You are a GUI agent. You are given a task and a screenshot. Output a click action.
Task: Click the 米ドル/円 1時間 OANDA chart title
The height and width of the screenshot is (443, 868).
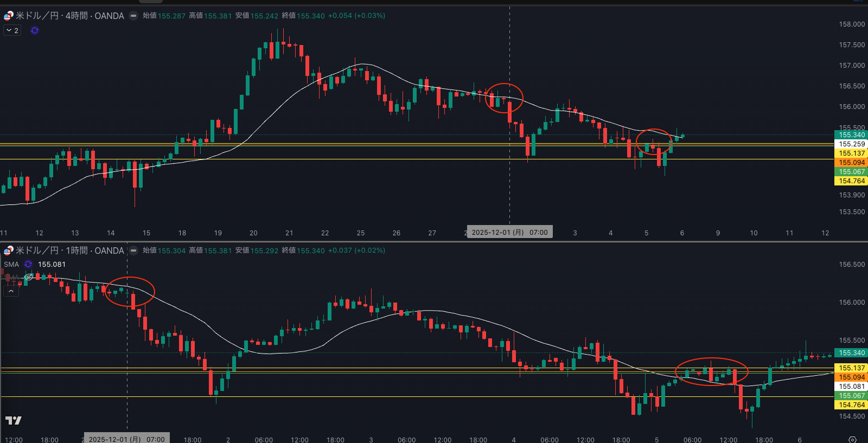pos(69,251)
